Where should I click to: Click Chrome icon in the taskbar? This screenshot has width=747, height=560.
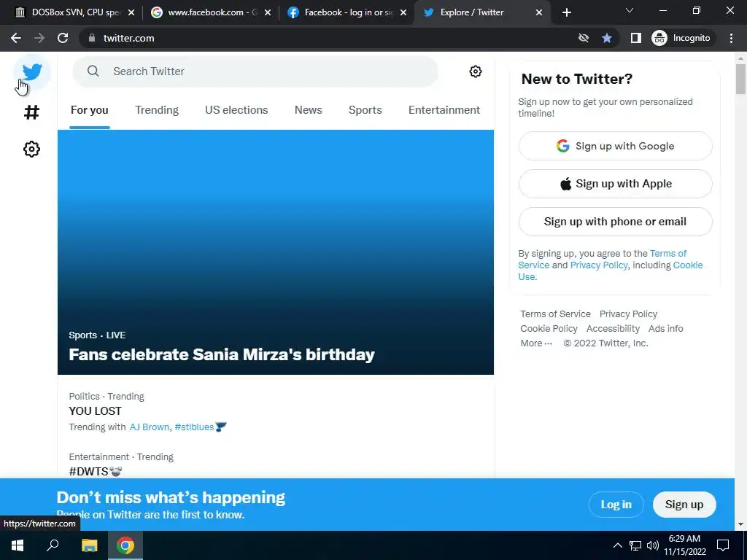(x=125, y=545)
